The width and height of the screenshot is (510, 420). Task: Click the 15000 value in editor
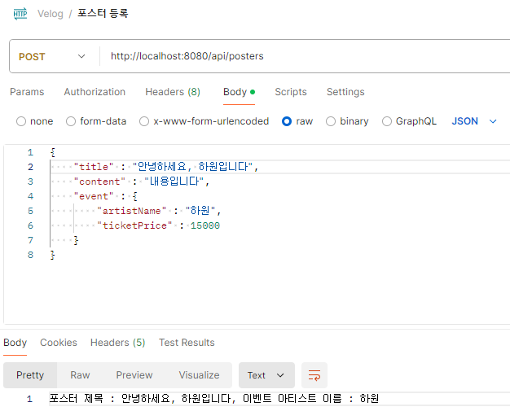(205, 225)
